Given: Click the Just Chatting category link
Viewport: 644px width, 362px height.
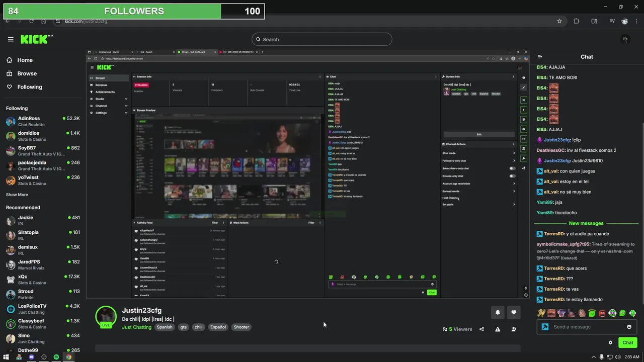Looking at the screenshot, I should point(136,327).
